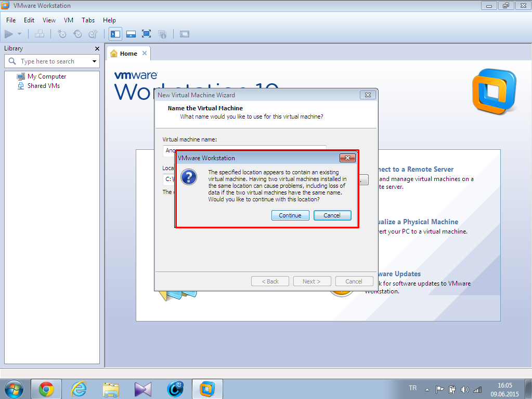The height and width of the screenshot is (399, 532).
Task: Open Visual Studio from the taskbar
Action: tap(143, 389)
